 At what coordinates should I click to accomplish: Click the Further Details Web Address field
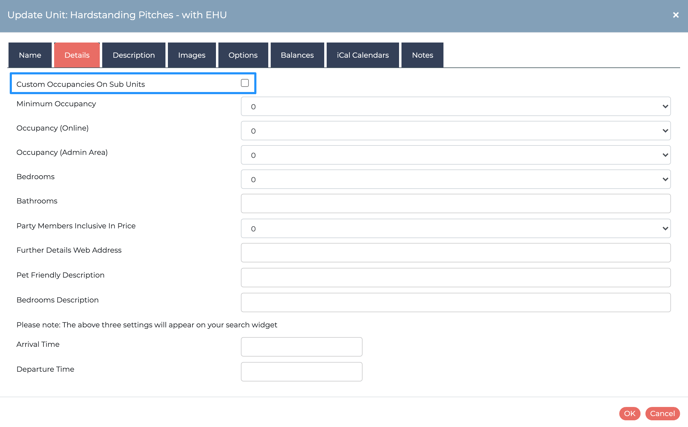click(455, 253)
